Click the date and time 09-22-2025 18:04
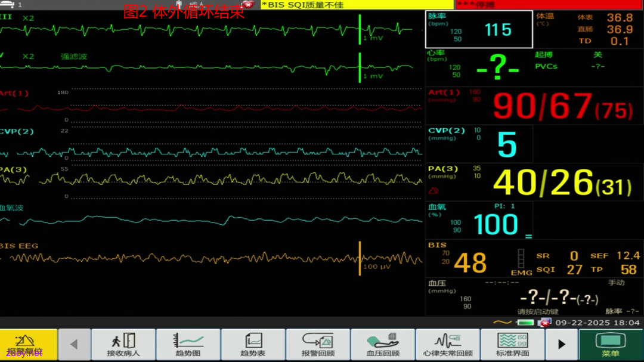The width and height of the screenshot is (644, 362). (x=597, y=323)
